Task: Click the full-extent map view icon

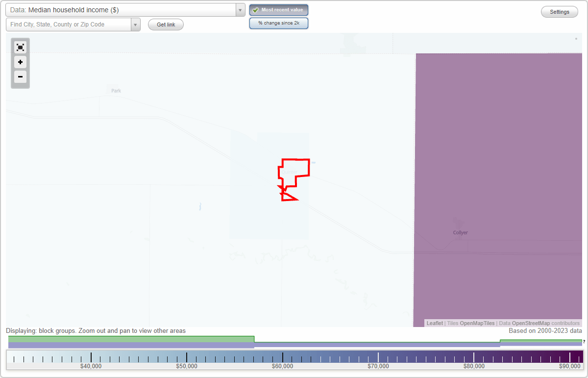Action: [20, 47]
